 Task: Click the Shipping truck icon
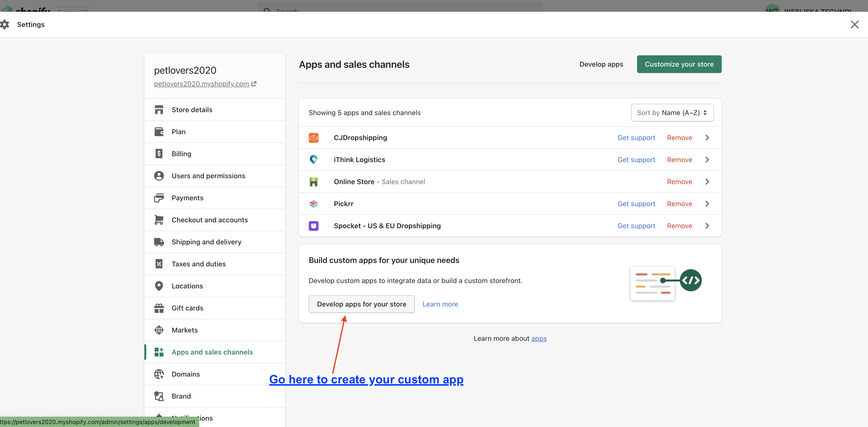159,242
